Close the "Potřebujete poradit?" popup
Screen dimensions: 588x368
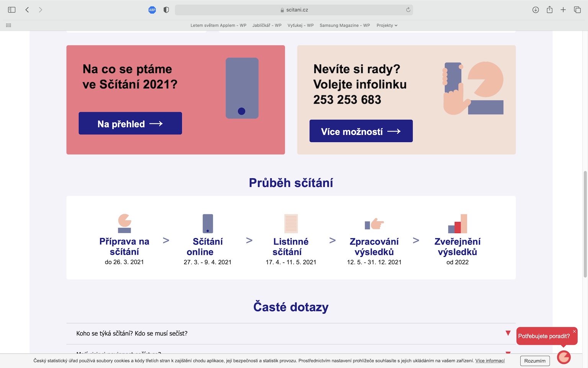point(574,331)
